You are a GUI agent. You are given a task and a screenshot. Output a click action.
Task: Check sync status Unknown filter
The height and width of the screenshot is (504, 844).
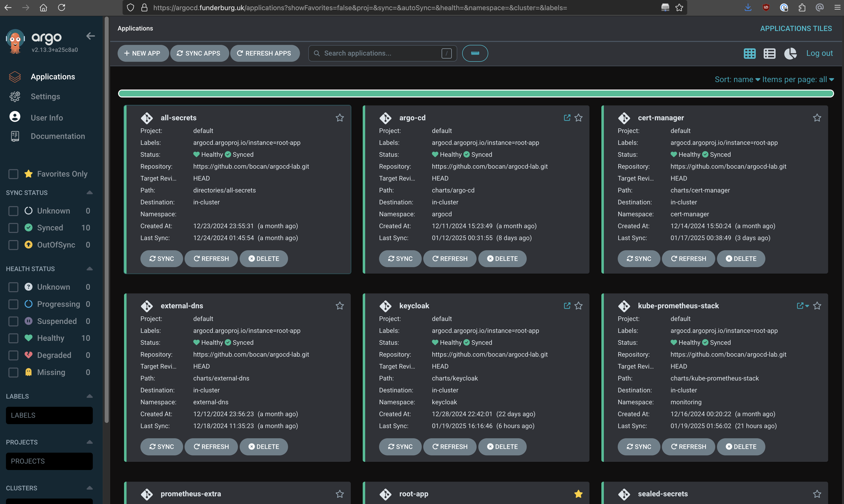pos(13,211)
